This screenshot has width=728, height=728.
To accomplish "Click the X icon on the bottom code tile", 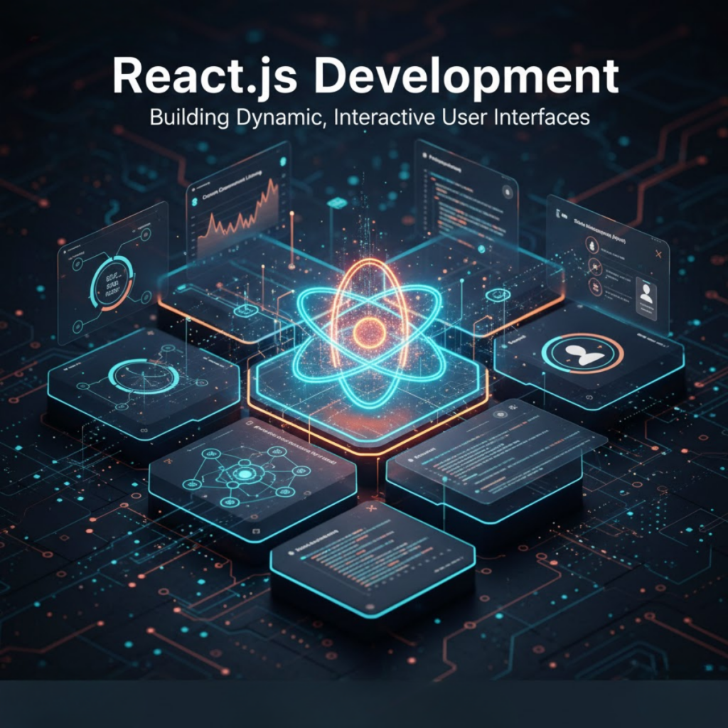I will [x=368, y=509].
